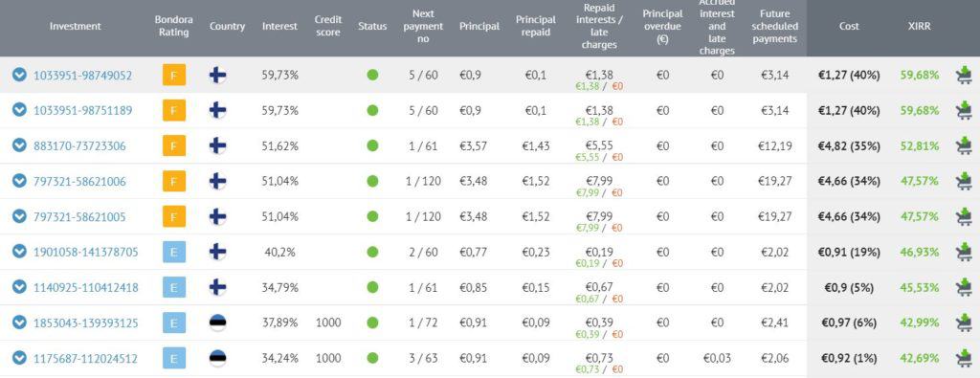Image resolution: width=980 pixels, height=378 pixels.
Task: Click Estonia flag for loan 1853043-139393125
Action: click(x=217, y=323)
